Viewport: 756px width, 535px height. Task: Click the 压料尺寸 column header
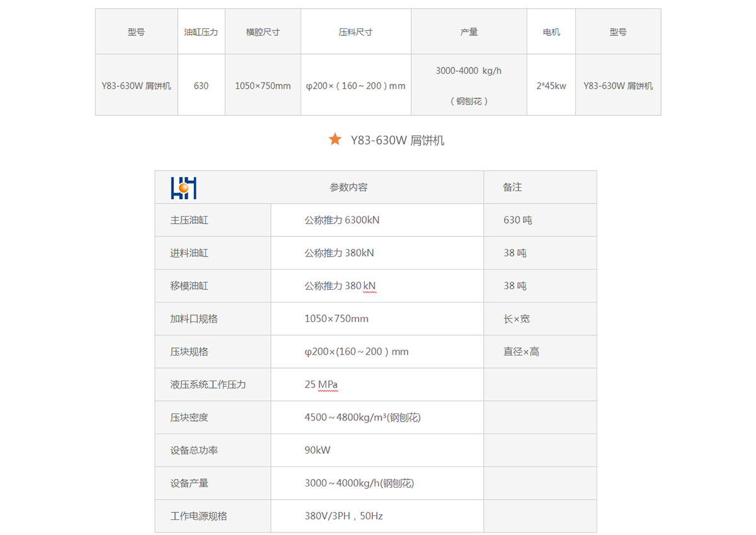coord(355,32)
